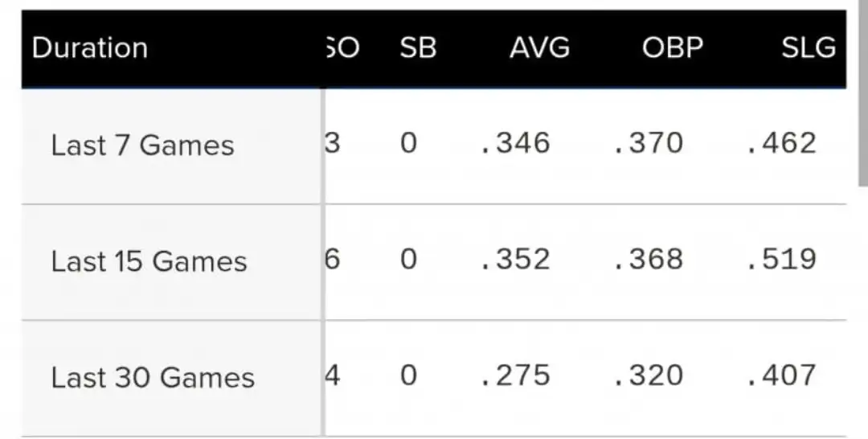868x439 pixels.
Task: Click the .370 OBP value
Action: pyautogui.click(x=648, y=143)
